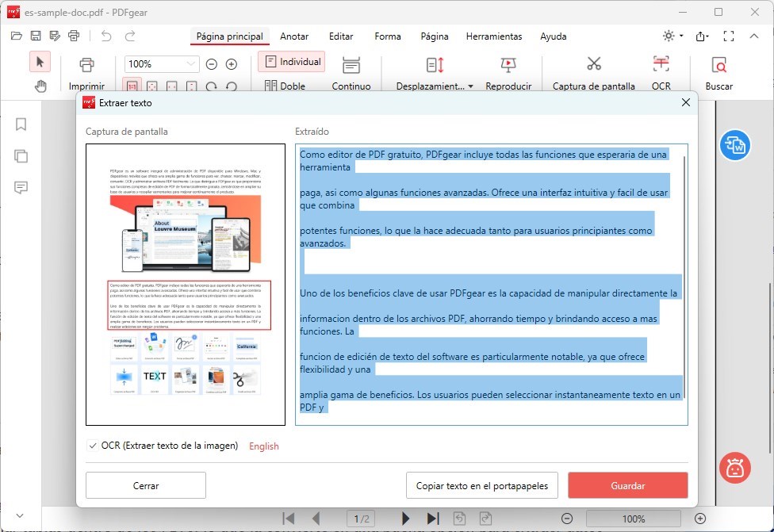Click Copiar texto en el portapapeles
774x532 pixels.
coord(482,484)
